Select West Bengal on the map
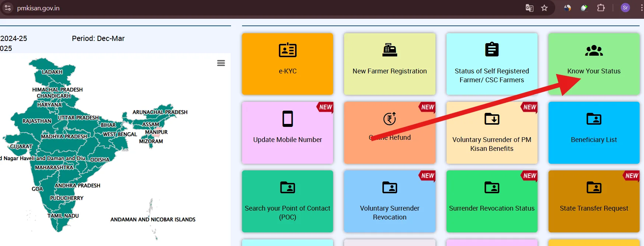 pyautogui.click(x=120, y=134)
